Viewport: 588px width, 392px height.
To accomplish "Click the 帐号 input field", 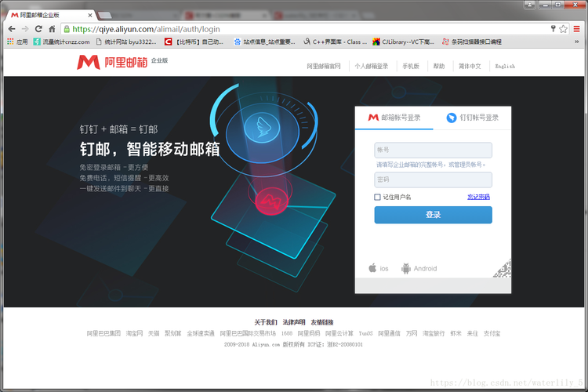I will pyautogui.click(x=433, y=150).
